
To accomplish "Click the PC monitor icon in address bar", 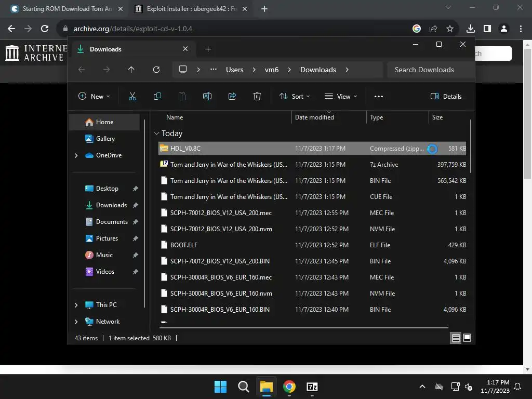I will [183, 70].
